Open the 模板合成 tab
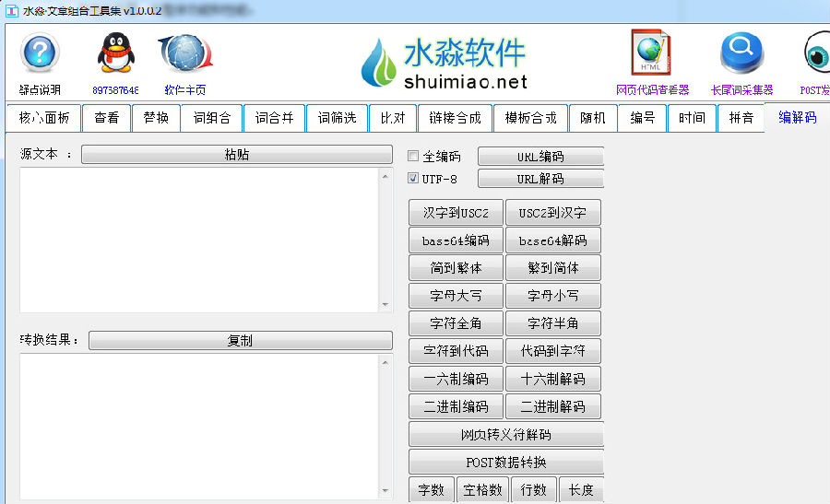Image resolution: width=830 pixels, height=504 pixels. click(530, 118)
